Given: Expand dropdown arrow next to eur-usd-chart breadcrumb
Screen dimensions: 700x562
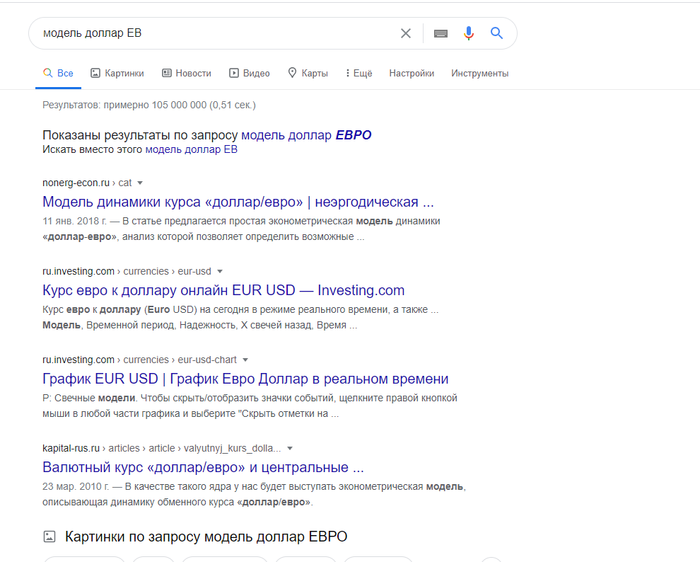Looking at the screenshot, I should 245,360.
